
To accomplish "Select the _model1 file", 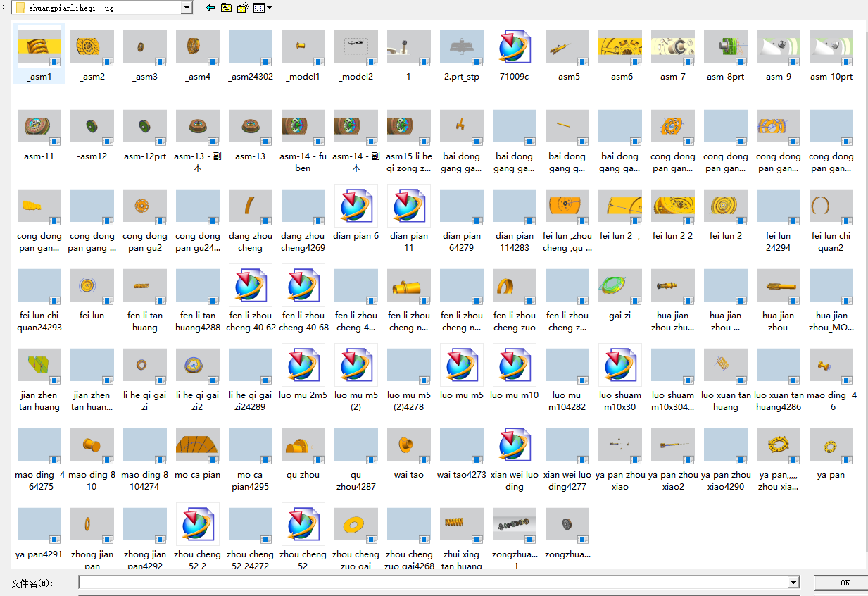I will (303, 54).
